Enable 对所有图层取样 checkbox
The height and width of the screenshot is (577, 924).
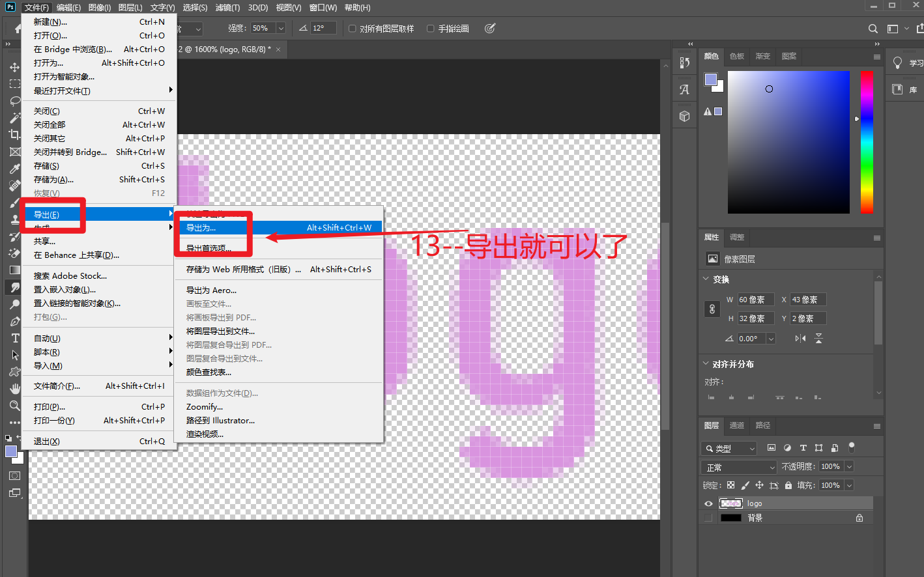tap(353, 29)
